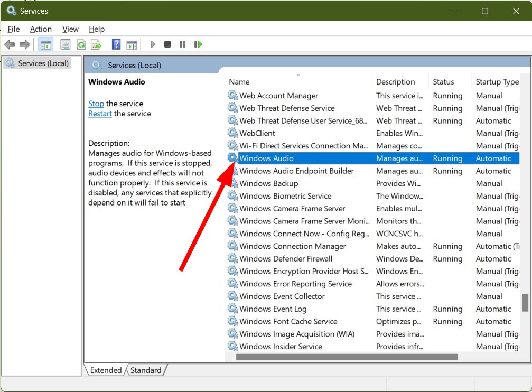Toggle Show/Hide Console Tree toolbar button
This screenshot has width=532, height=392.
pos(46,44)
